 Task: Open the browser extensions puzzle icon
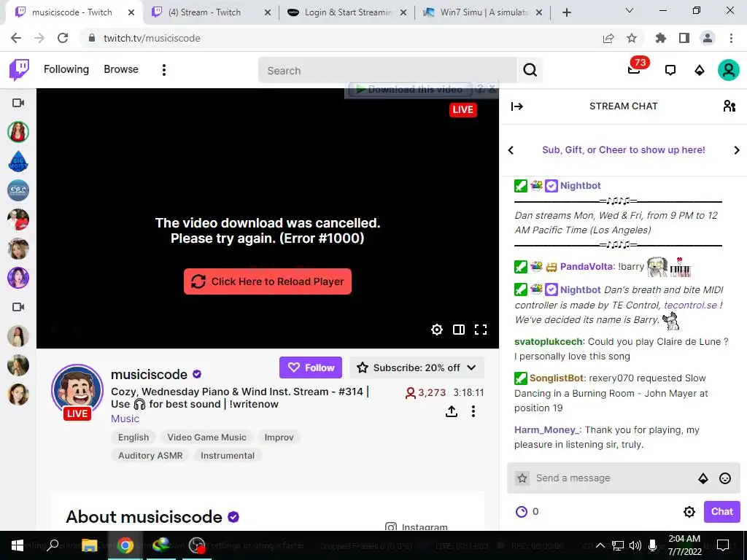point(660,38)
